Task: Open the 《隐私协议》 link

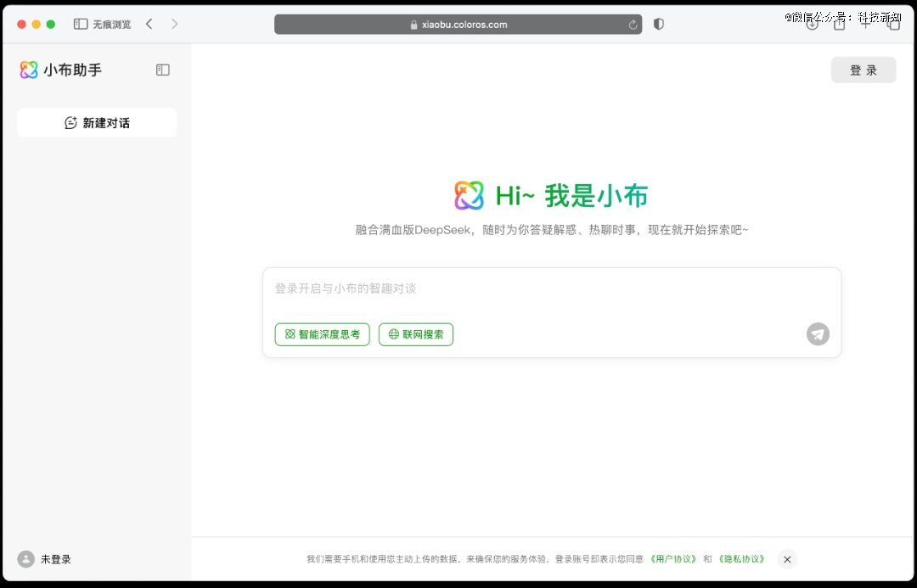Action: click(x=741, y=559)
